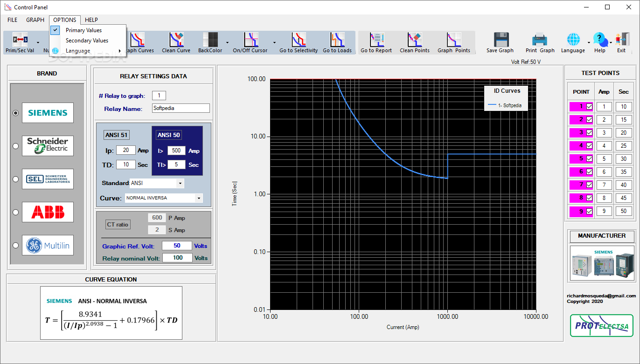
Task: Click the Siemens brand logo
Action: 48,113
